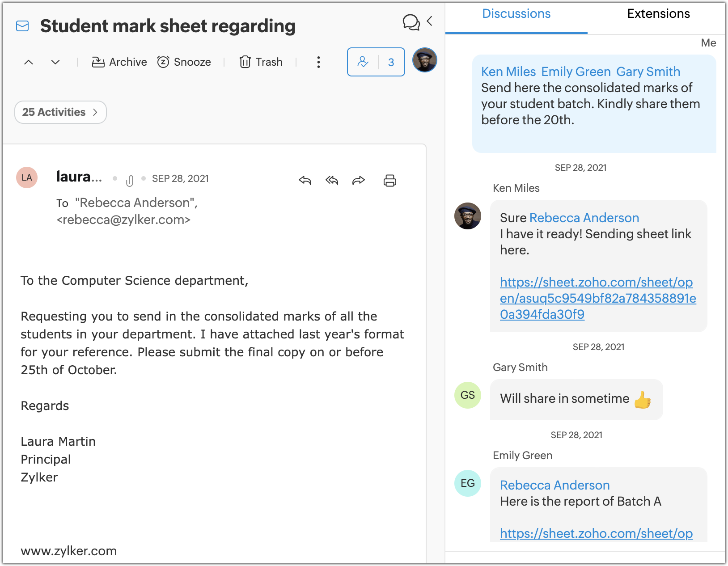
Task: Open the three-dot more options menu
Action: pos(318,62)
